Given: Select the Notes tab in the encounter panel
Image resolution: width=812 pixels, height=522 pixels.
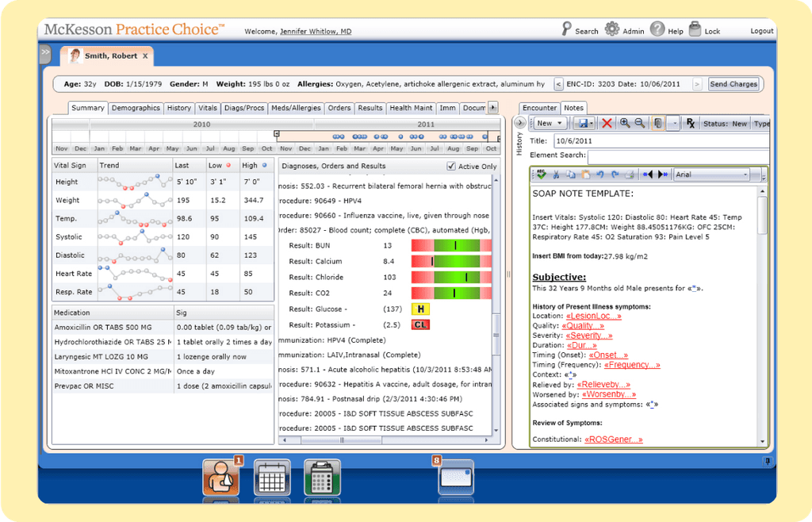Looking at the screenshot, I should point(573,107).
